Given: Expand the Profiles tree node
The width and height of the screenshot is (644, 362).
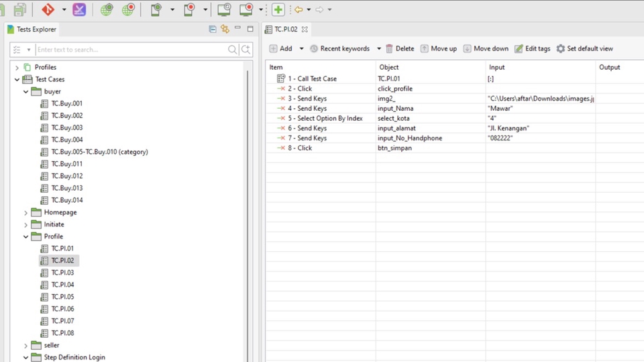Looking at the screenshot, I should pyautogui.click(x=17, y=67).
